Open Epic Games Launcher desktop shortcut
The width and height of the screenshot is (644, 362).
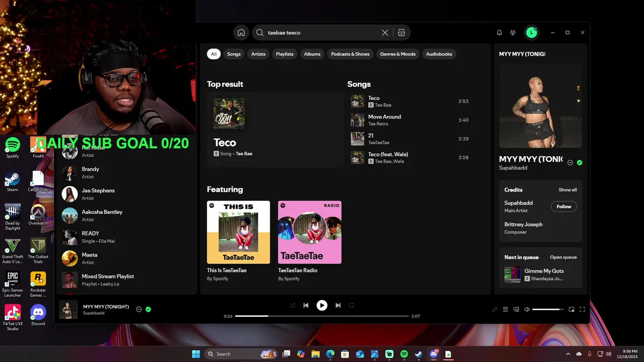[13, 284]
